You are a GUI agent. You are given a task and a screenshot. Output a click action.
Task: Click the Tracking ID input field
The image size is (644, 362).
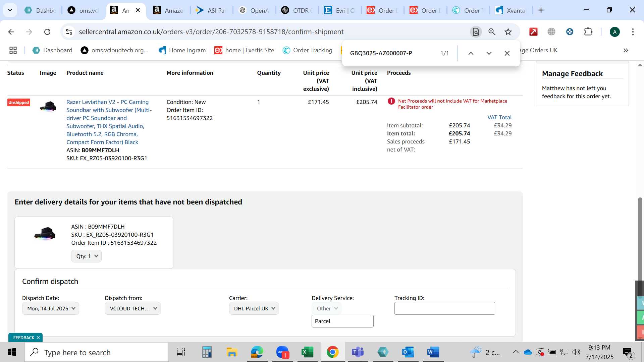pos(444,308)
